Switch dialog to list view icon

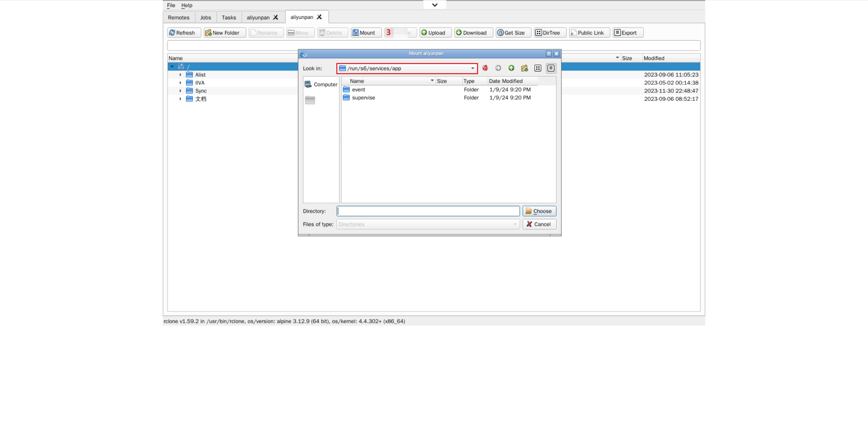pos(537,68)
